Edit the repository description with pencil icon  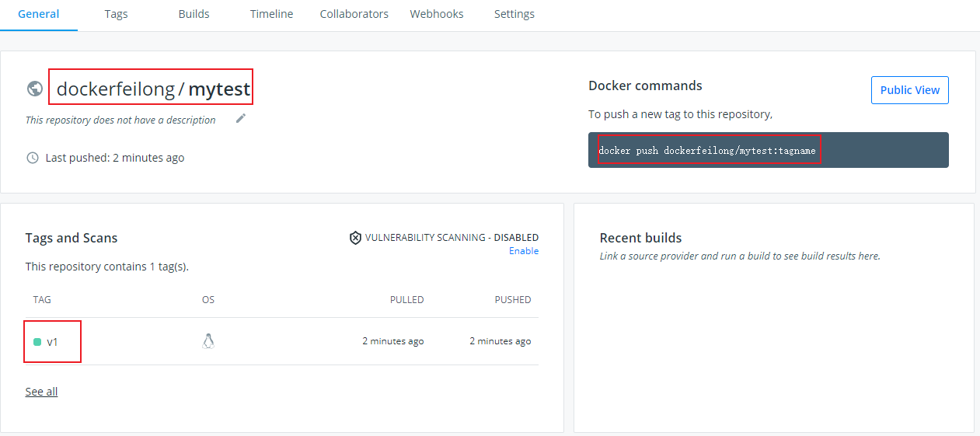click(241, 119)
